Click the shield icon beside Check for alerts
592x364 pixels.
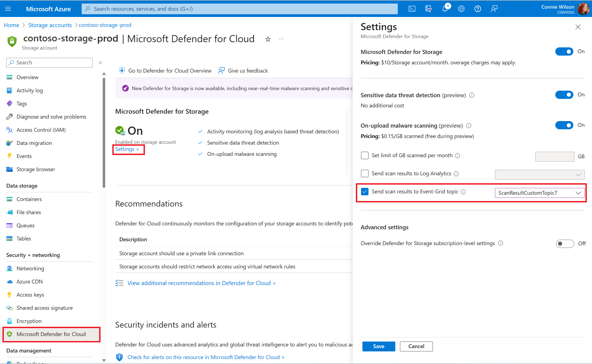119,357
